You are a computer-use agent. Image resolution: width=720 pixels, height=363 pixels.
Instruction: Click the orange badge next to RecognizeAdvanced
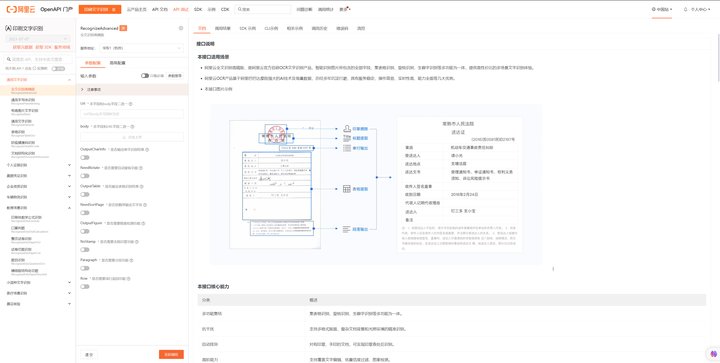tap(123, 28)
